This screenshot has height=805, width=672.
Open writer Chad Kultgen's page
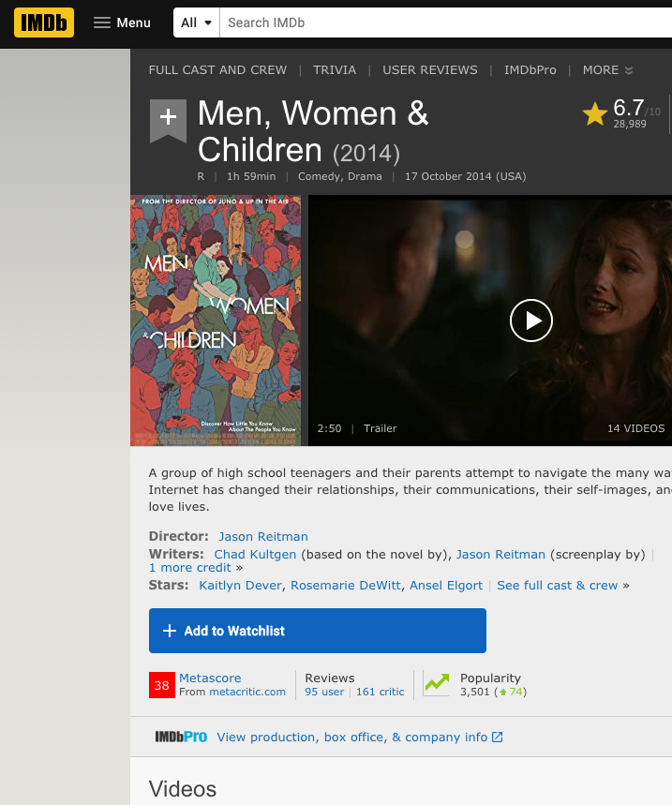coord(255,555)
